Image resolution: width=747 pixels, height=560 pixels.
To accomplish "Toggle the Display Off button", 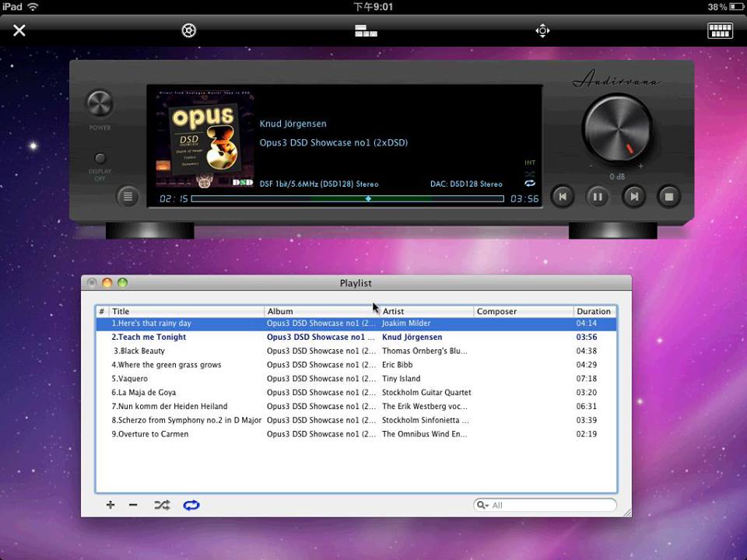I will click(x=100, y=158).
